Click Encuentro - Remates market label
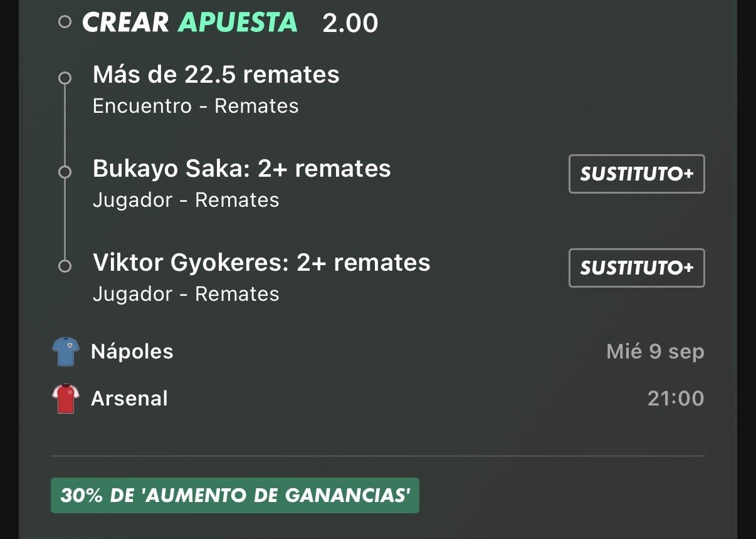Image resolution: width=756 pixels, height=539 pixels. click(x=196, y=106)
